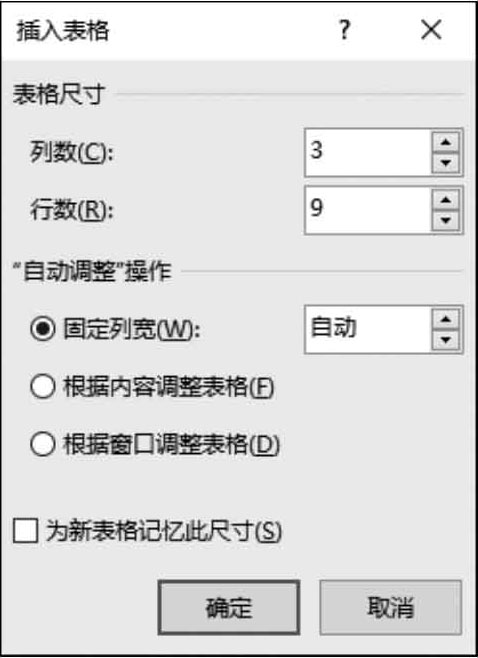
Task: Click the 取消 button
Action: click(x=391, y=607)
